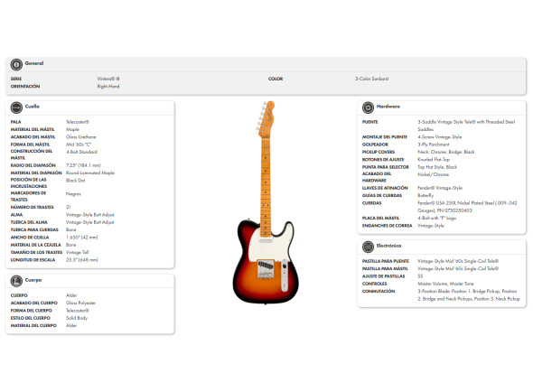533x392 pixels.
Task: Click the Vintage Tall fret size value
Action: pyautogui.click(x=77, y=252)
